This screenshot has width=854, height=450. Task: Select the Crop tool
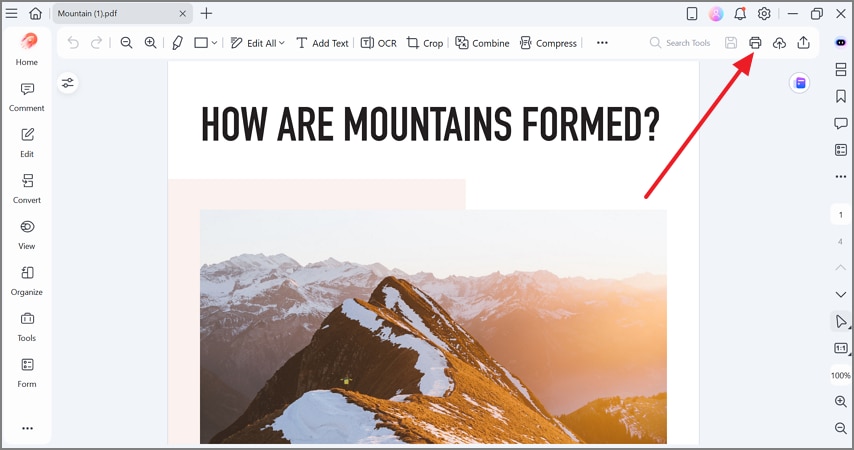[x=425, y=43]
